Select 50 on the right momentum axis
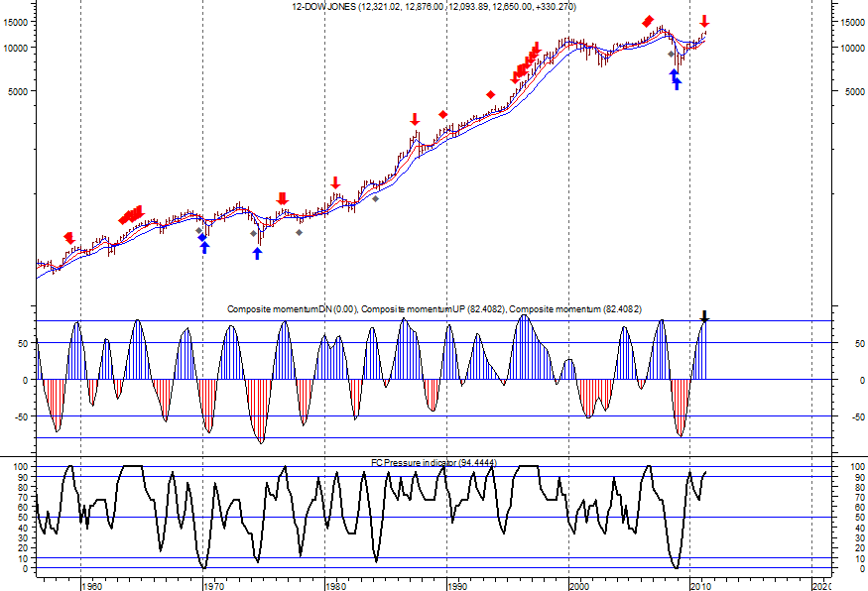The width and height of the screenshot is (868, 591). click(860, 344)
